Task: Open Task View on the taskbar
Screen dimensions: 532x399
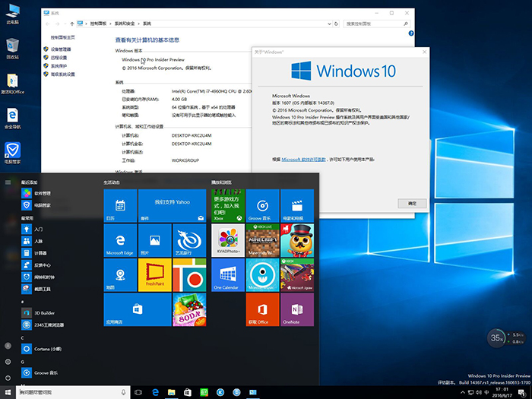Action: [139, 392]
